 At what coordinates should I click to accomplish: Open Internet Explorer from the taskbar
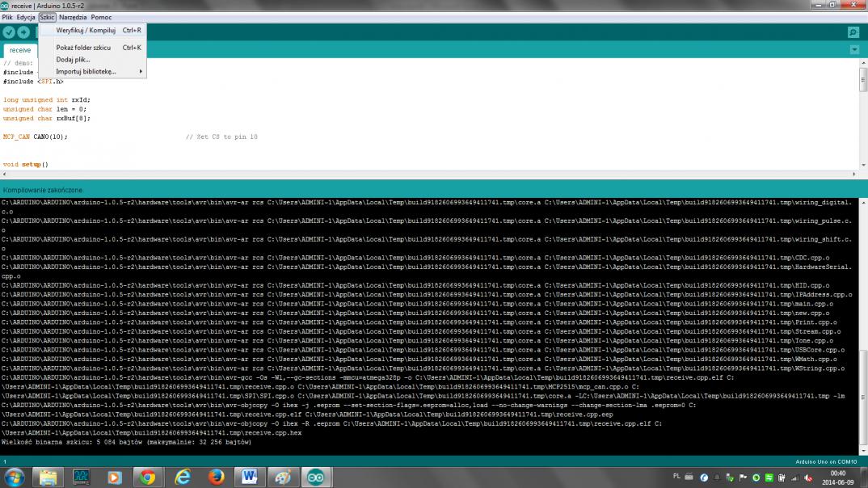pyautogui.click(x=182, y=477)
